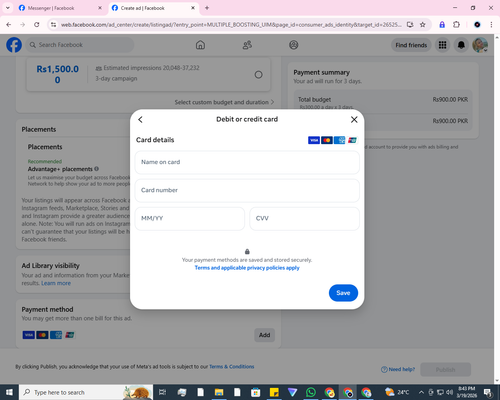The image size is (500, 400).
Task: Go to Facebook Home icon
Action: [x=200, y=45]
